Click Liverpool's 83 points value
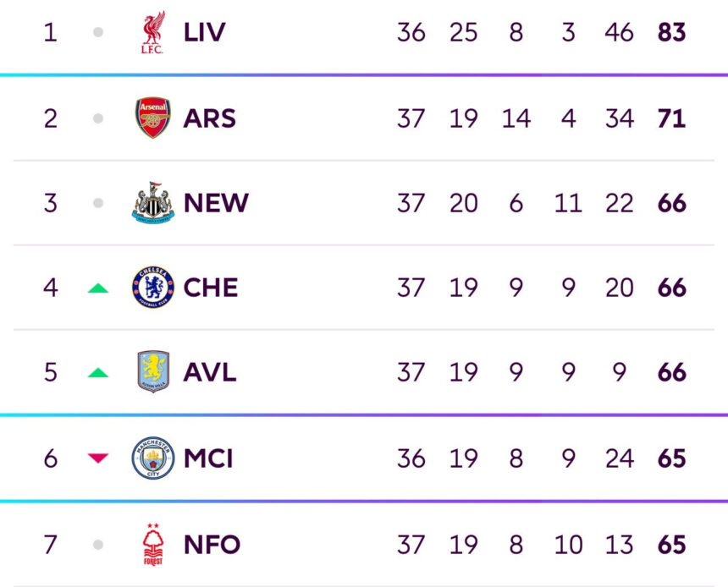 click(x=671, y=32)
